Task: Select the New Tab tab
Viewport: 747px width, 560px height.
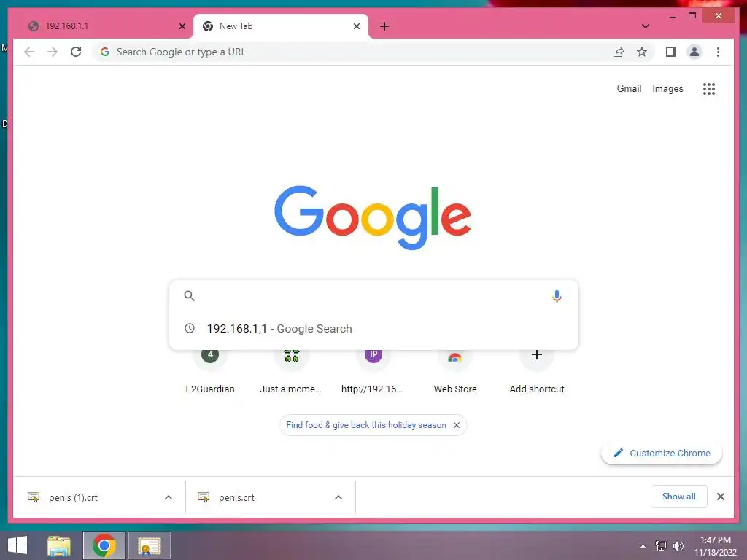Action: click(280, 26)
